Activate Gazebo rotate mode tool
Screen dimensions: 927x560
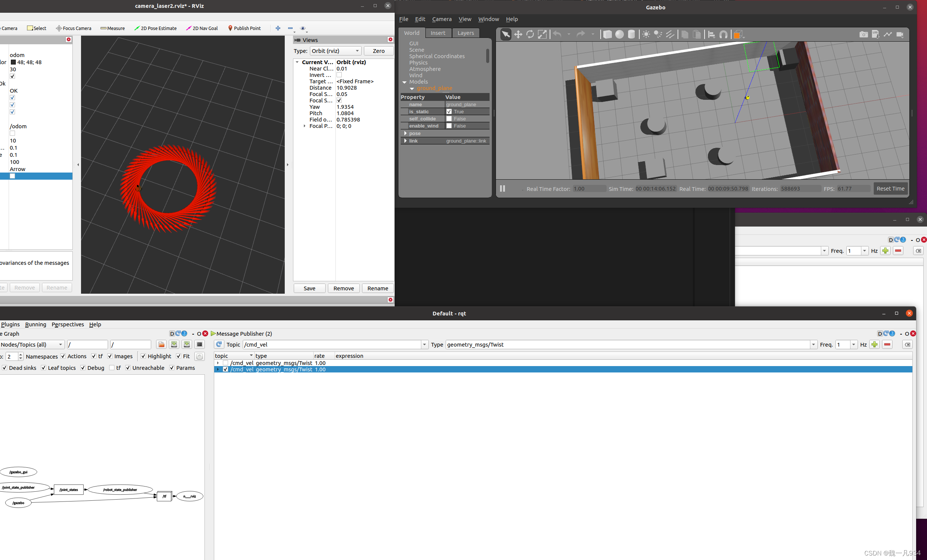pos(530,35)
